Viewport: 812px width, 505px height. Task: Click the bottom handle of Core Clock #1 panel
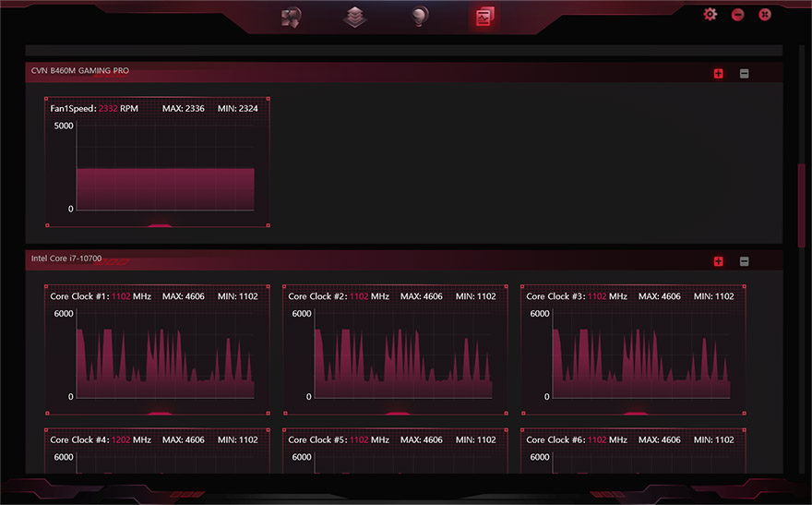pyautogui.click(x=160, y=413)
